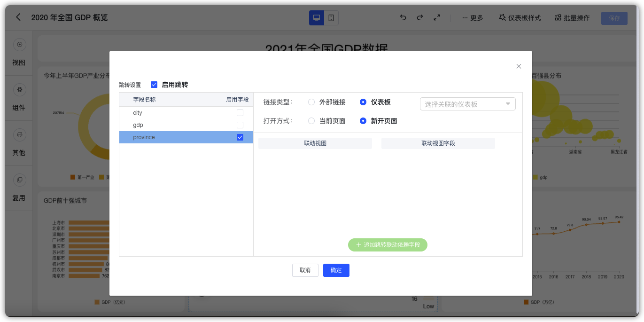The width and height of the screenshot is (644, 322).
Task: Open the 复用 sidebar panel
Action: [19, 188]
